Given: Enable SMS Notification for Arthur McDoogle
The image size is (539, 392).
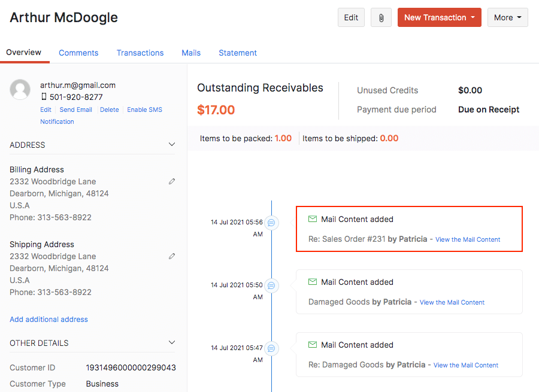Looking at the screenshot, I should click(x=144, y=110).
